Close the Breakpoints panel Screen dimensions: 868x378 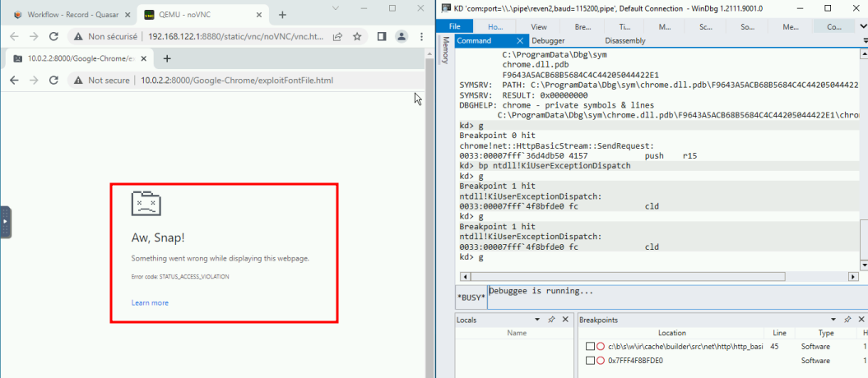tap(861, 320)
